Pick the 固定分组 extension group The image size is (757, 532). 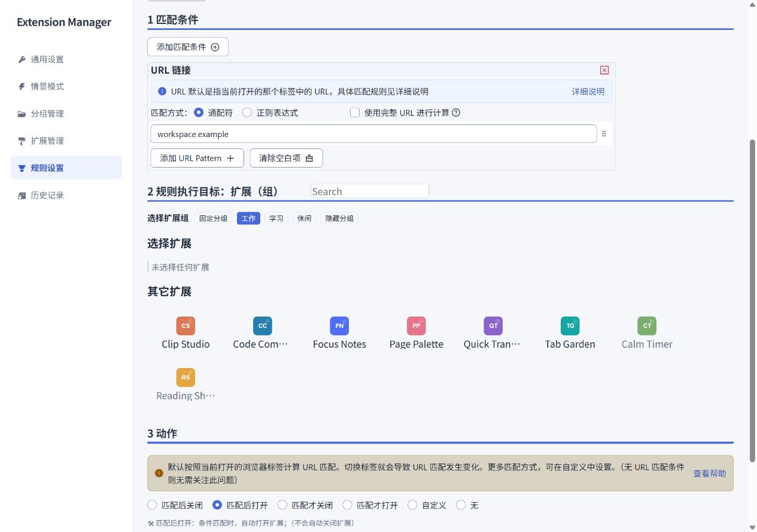[214, 218]
